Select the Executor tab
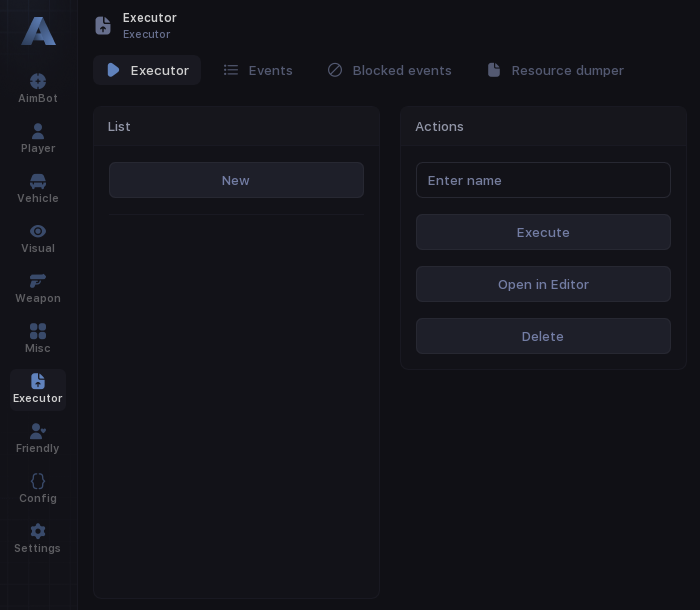 coord(147,70)
